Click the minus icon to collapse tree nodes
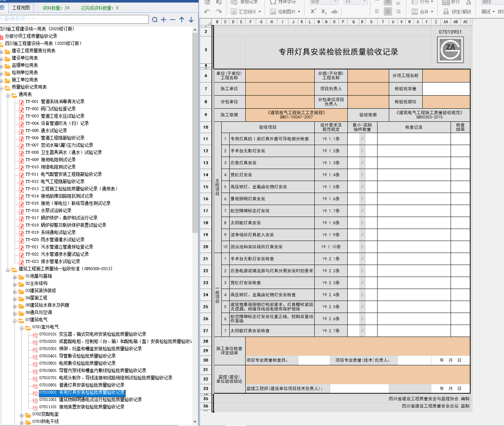 click(173, 20)
